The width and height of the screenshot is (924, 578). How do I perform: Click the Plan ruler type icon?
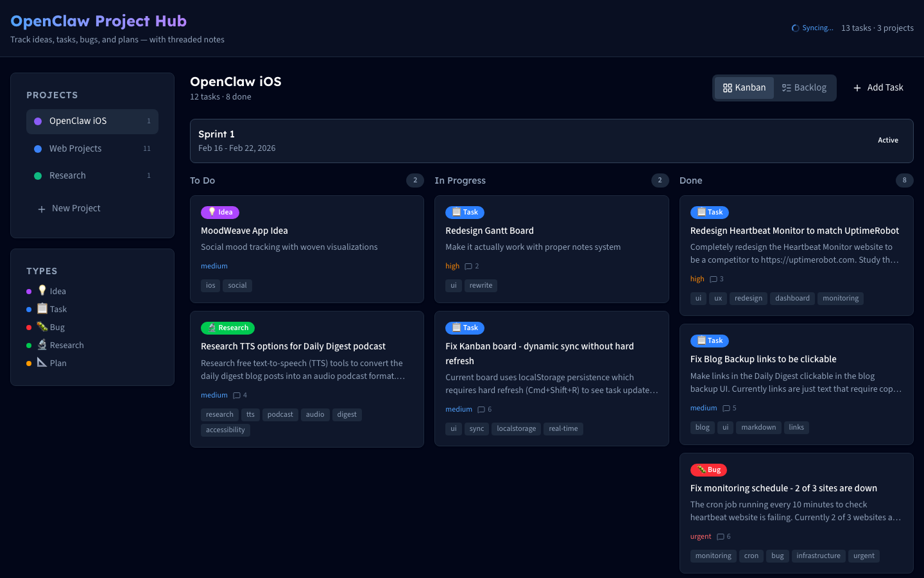click(x=42, y=362)
